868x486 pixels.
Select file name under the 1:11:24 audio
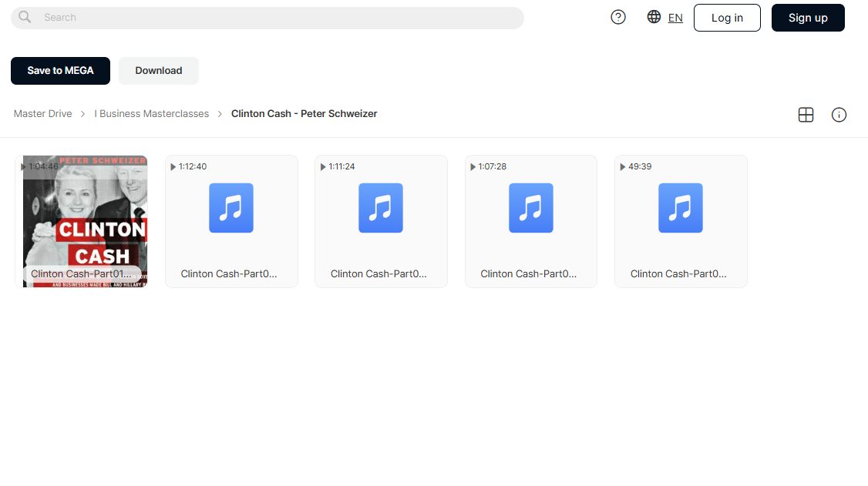(378, 273)
